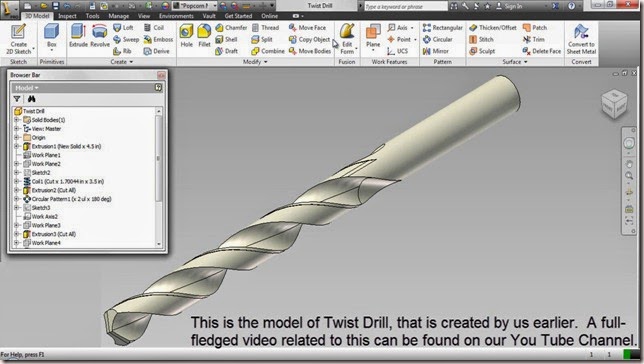Expand the Surface panel dropdown

(x=515, y=62)
